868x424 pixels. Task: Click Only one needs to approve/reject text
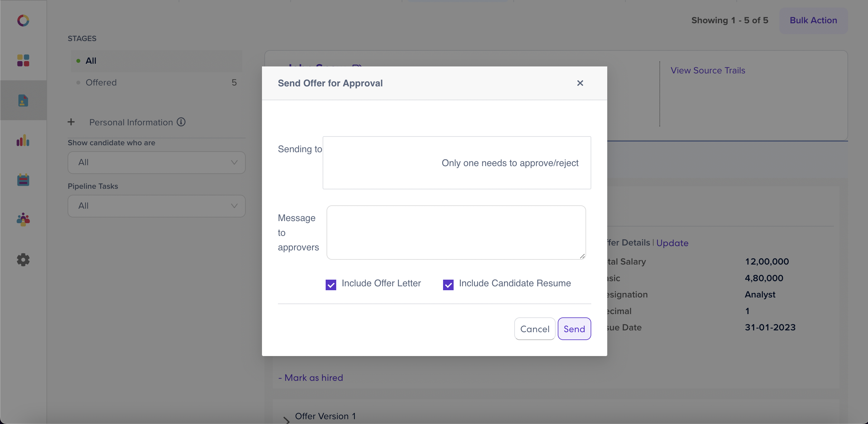(510, 163)
